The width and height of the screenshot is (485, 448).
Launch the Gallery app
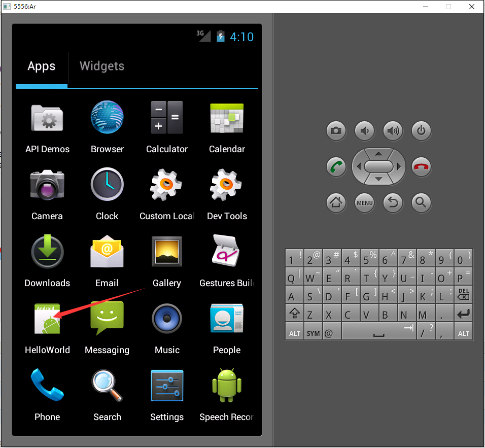click(167, 262)
